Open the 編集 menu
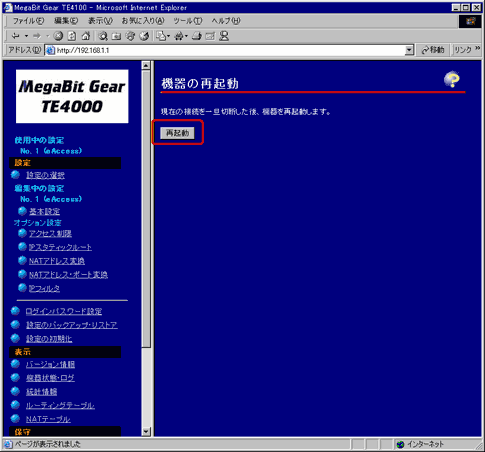Screen dimensions: 485x452 pyautogui.click(x=66, y=21)
